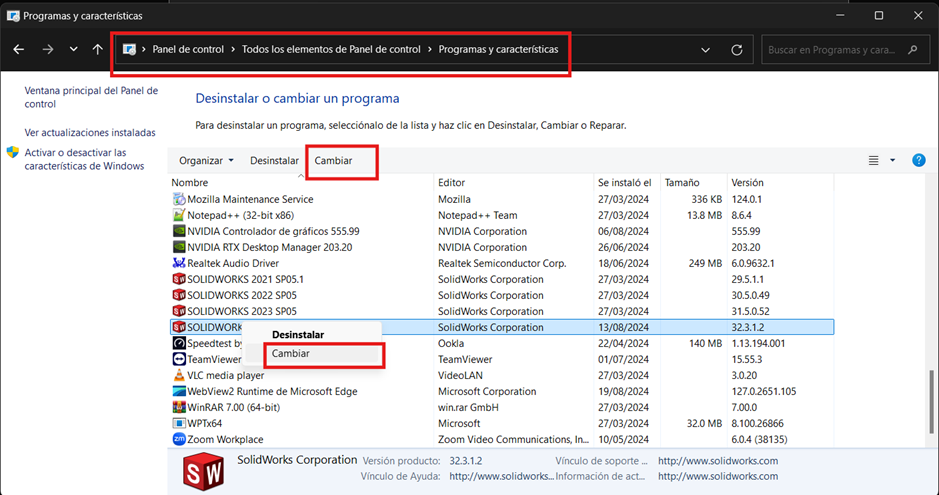Open Activar o desactivar las características de Windows
Viewport: 939px width, 495px height.
pyautogui.click(x=84, y=159)
